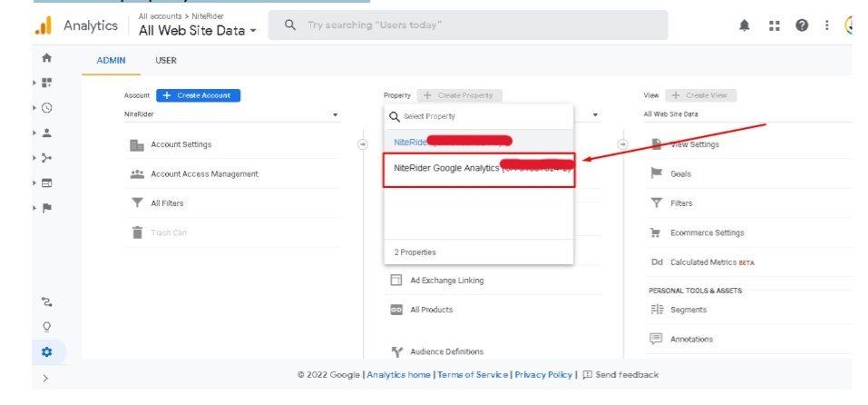Open the All Web Site Data selector
868x405 pixels.
point(198,31)
